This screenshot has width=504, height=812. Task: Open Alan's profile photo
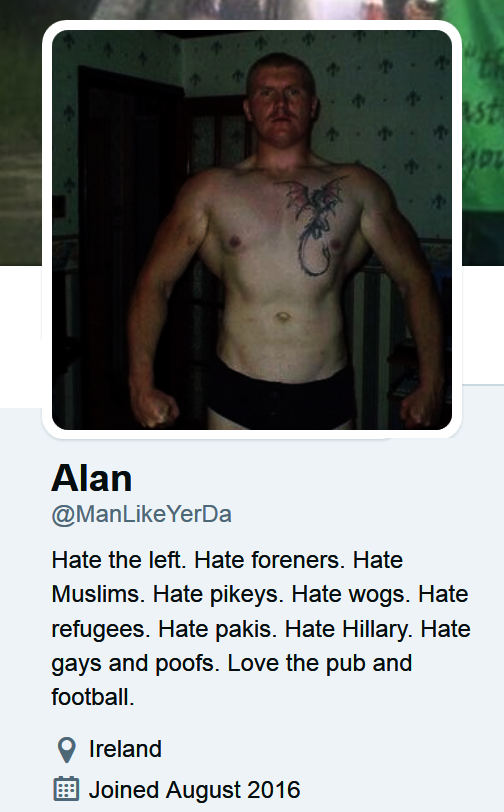pos(252,229)
